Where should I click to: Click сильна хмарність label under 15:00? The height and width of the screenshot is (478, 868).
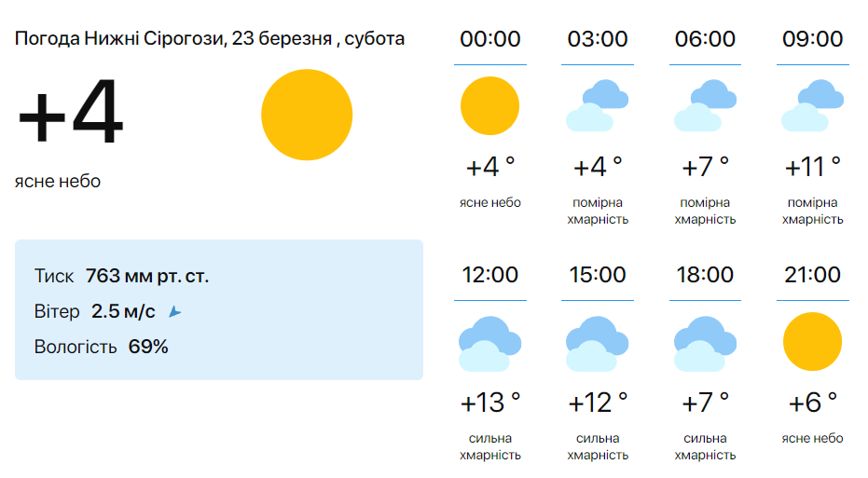(598, 446)
